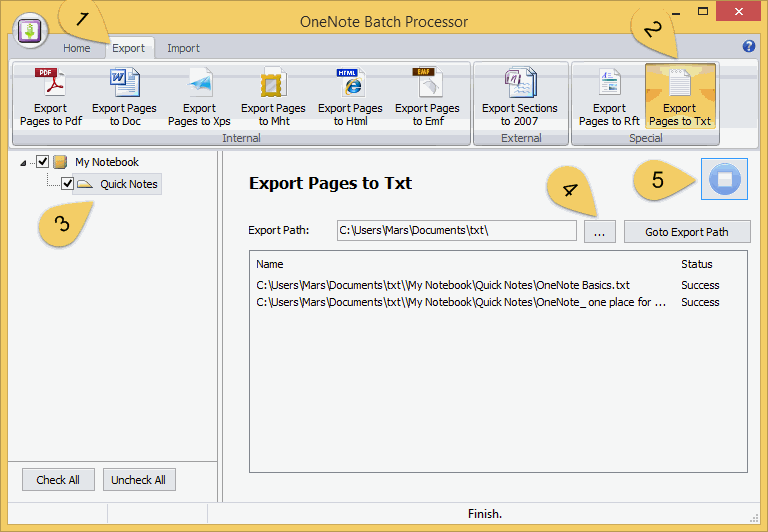Open the Import tab
The image size is (768, 532).
coord(183,48)
